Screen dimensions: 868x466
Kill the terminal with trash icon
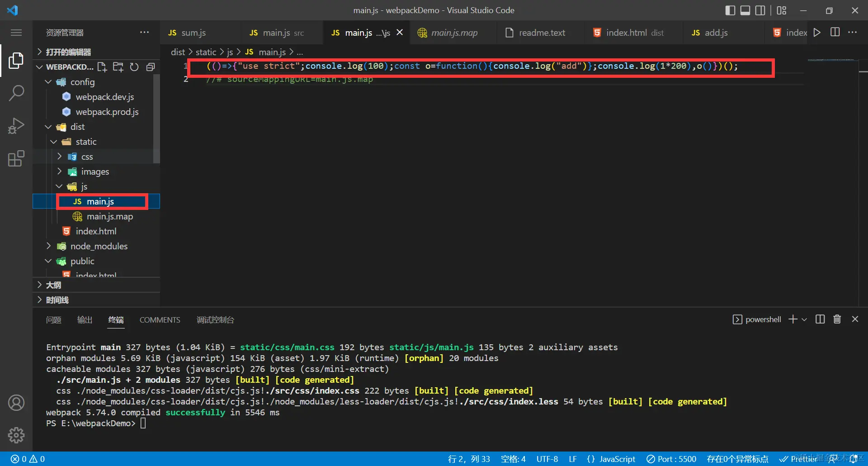coord(837,319)
